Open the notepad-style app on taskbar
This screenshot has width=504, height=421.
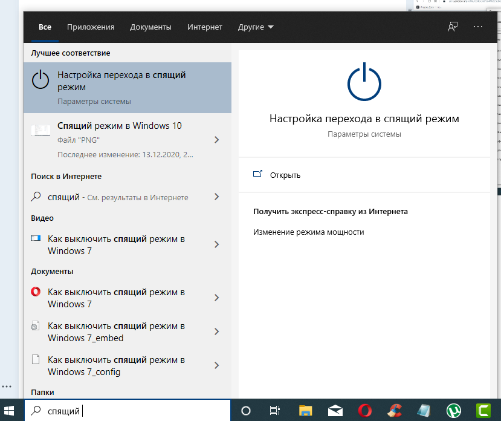coord(424,411)
